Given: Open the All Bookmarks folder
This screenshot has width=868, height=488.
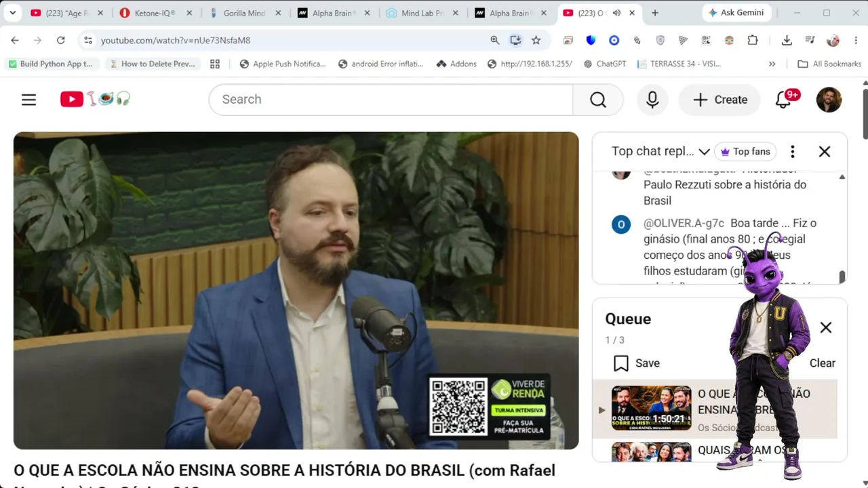Looking at the screenshot, I should [829, 64].
